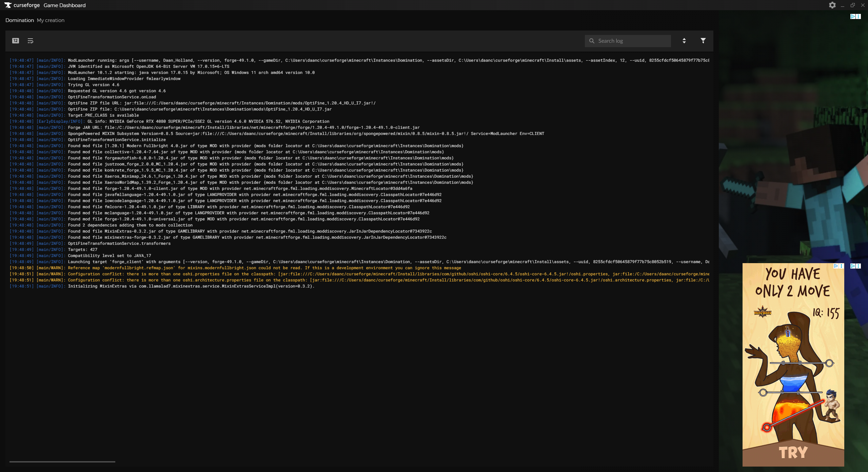Select the 'Targets: 427' log line

tap(82, 250)
